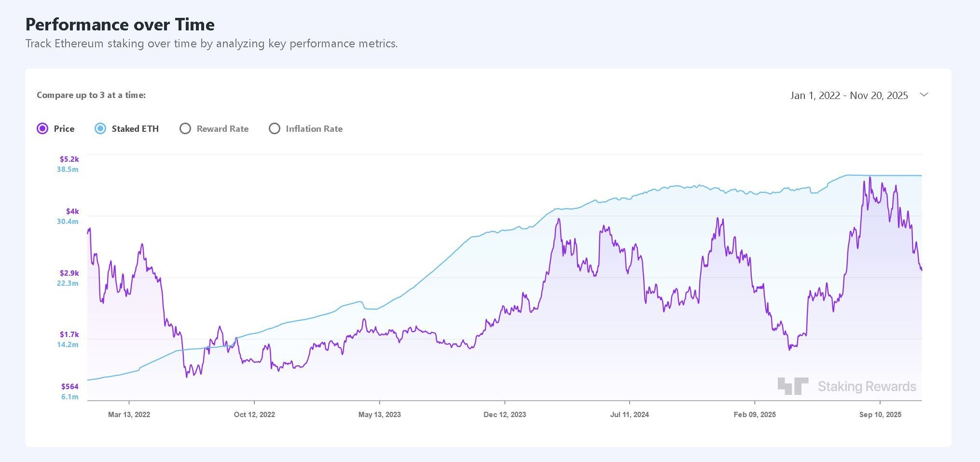Toggle off the Staked ETH metric
This screenshot has height=462, width=980.
(100, 128)
